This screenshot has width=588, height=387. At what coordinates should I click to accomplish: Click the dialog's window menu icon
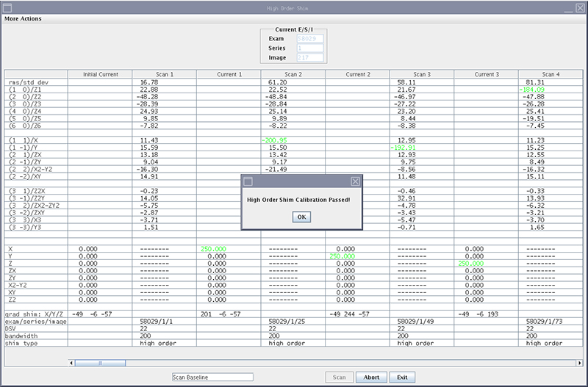click(248, 181)
